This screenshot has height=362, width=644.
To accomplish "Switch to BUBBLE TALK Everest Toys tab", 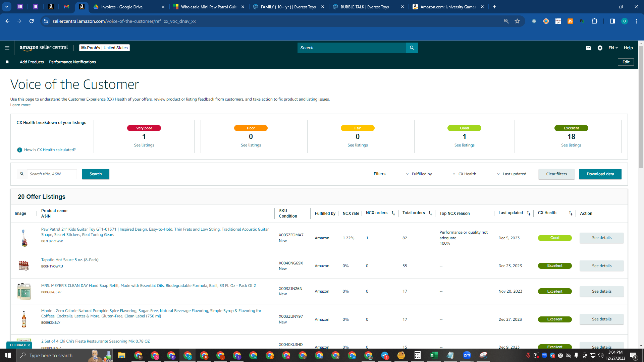I will (365, 7).
